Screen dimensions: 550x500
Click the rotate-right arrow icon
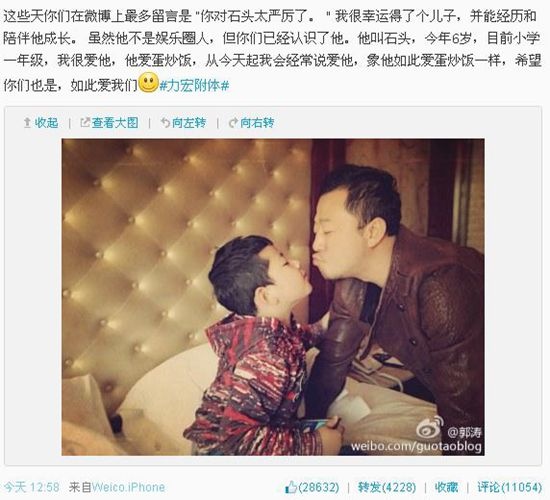tap(233, 123)
